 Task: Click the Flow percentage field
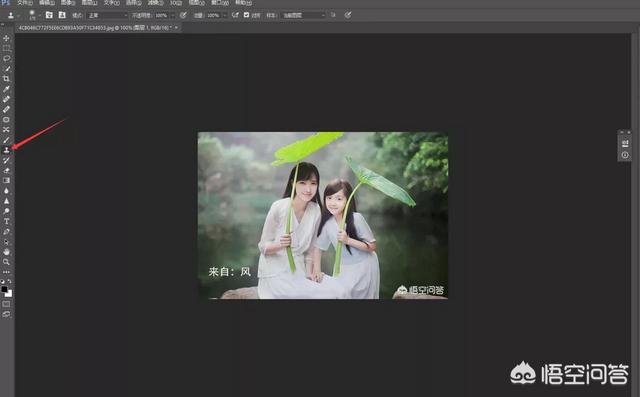coord(213,15)
